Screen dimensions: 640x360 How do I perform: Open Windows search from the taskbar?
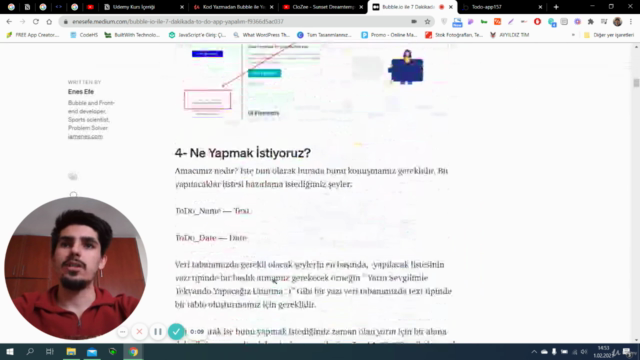pyautogui.click(x=30, y=351)
